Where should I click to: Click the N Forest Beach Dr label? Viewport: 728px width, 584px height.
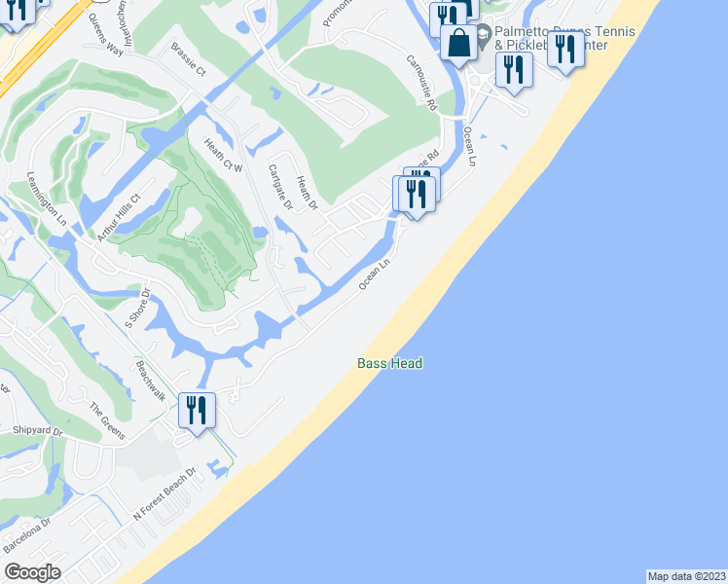click(164, 493)
